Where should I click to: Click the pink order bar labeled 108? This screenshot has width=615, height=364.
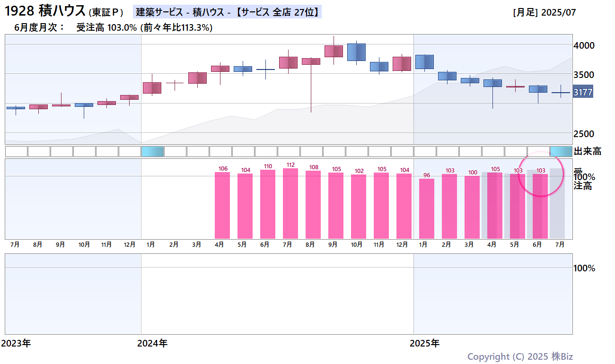(x=313, y=205)
